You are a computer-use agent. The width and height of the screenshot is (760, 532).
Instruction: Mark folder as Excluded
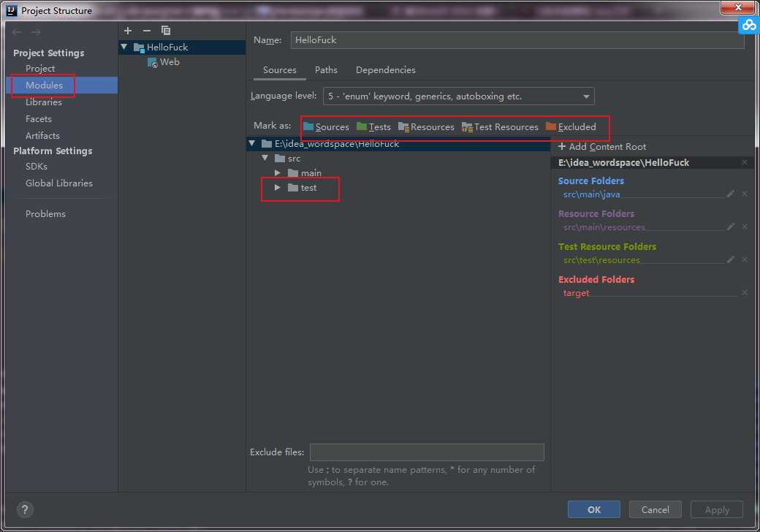click(x=571, y=127)
